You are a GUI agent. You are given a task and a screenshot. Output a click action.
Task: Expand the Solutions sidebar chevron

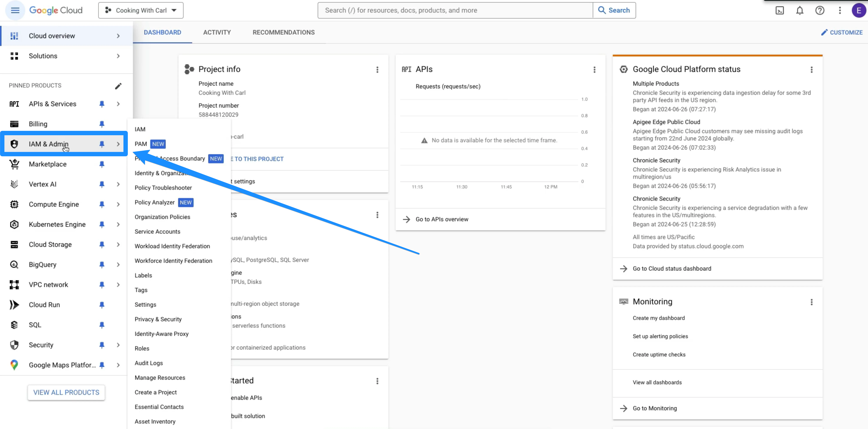(118, 56)
